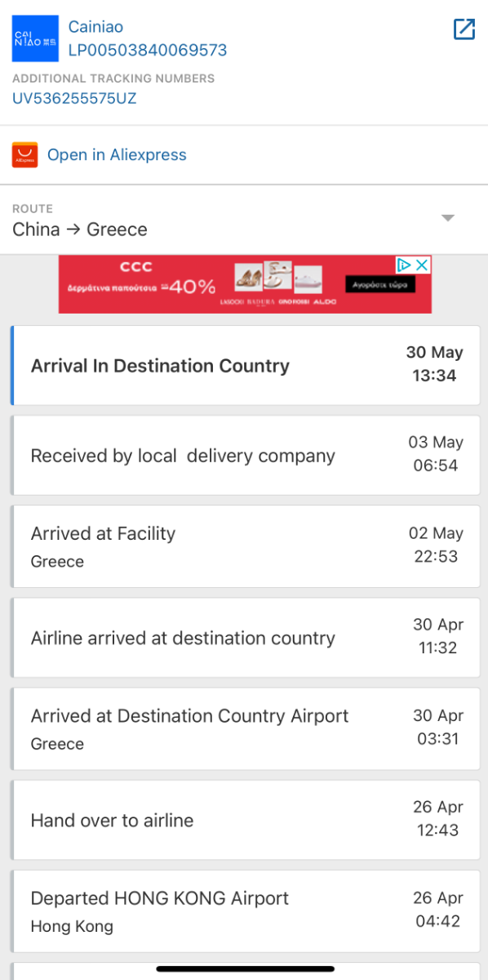Select Airline arrived at destination country entry
The image size is (488, 980).
pyautogui.click(x=245, y=637)
